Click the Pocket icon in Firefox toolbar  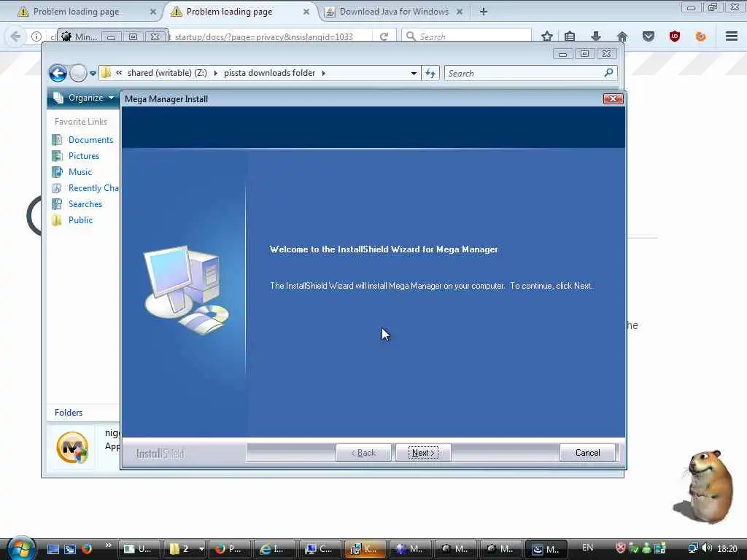tap(649, 36)
